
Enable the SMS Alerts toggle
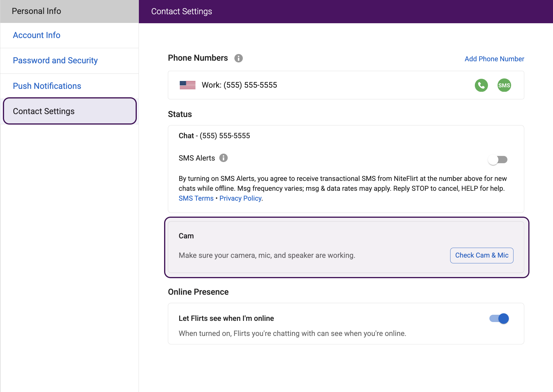[x=498, y=160]
